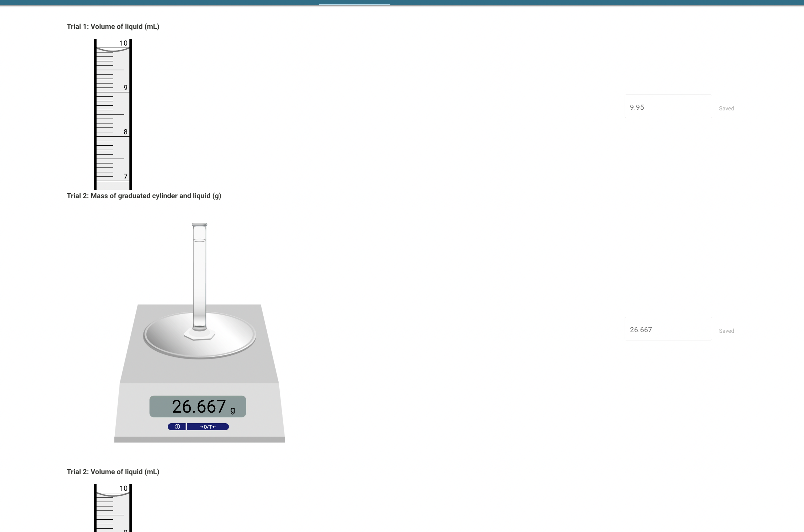804x532 pixels.
Task: Click the hexagonal base of the cylinder
Action: 199,335
